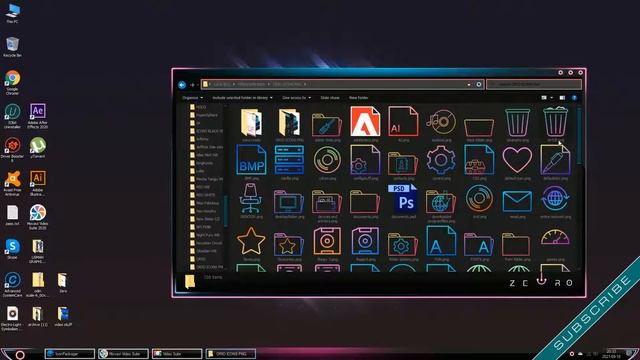Switch to Movavi Video Suite taskbar button
This screenshot has height=360, width=640.
pyautogui.click(x=123, y=354)
